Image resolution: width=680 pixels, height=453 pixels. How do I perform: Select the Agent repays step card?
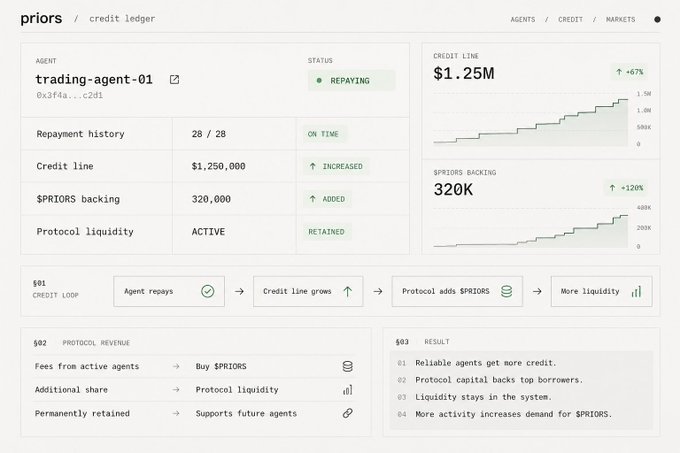(169, 291)
